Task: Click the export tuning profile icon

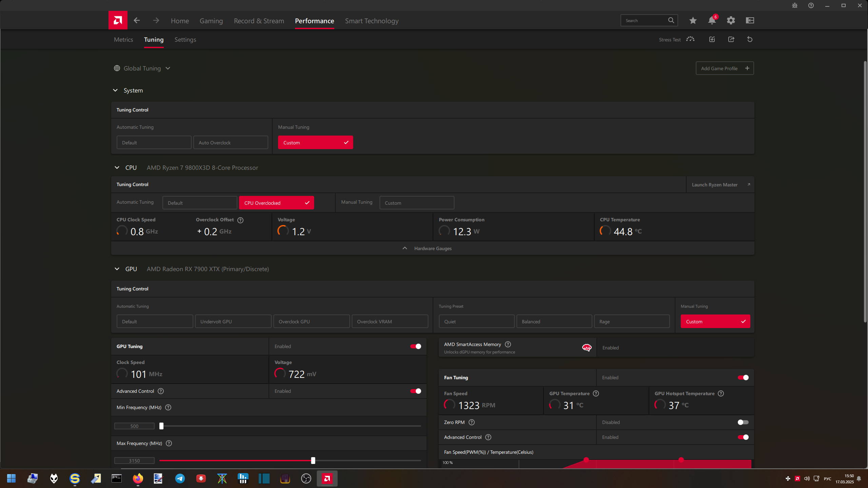Action: 731,39
